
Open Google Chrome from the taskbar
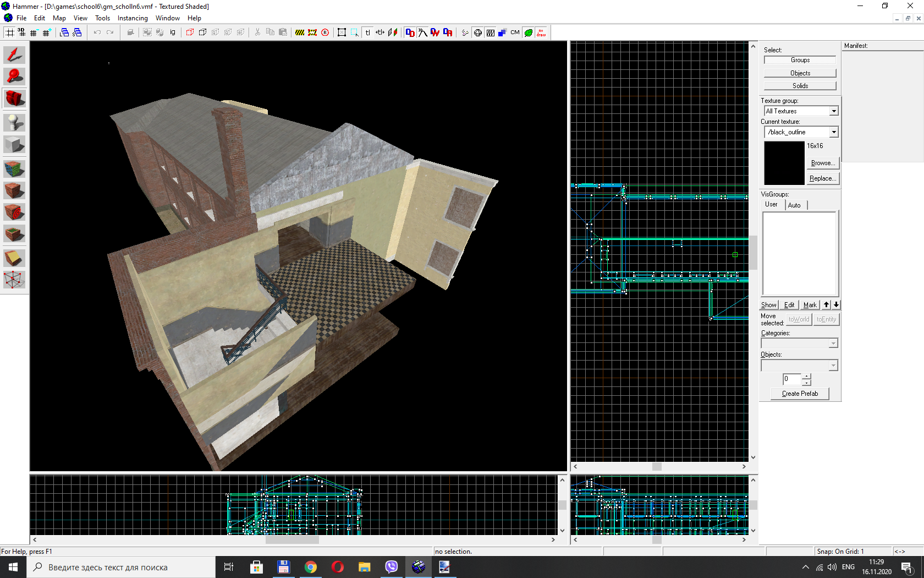click(x=311, y=567)
